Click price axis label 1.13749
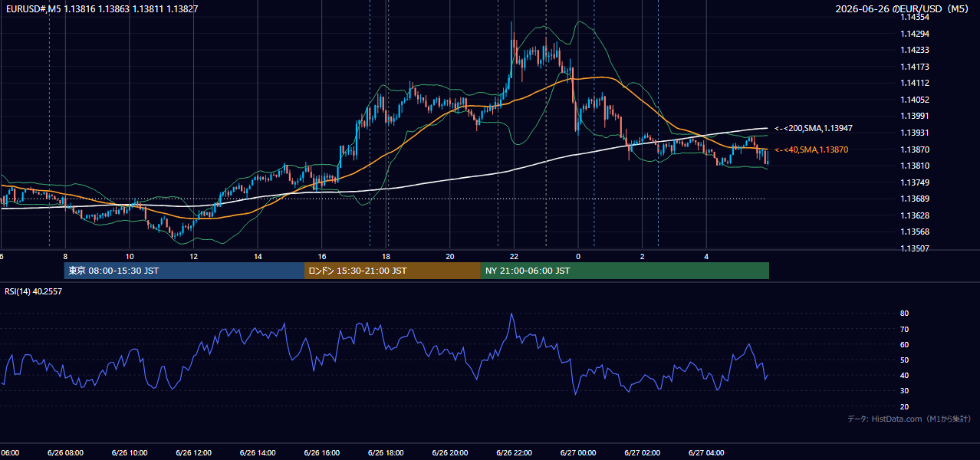This screenshot has width=980, height=460. point(914,182)
